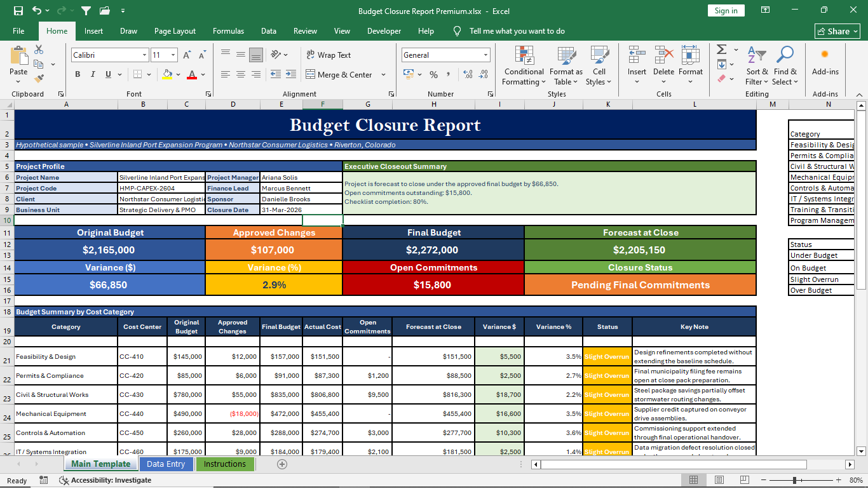Decrease the cell indent
The width and height of the screenshot is (868, 489).
[276, 74]
